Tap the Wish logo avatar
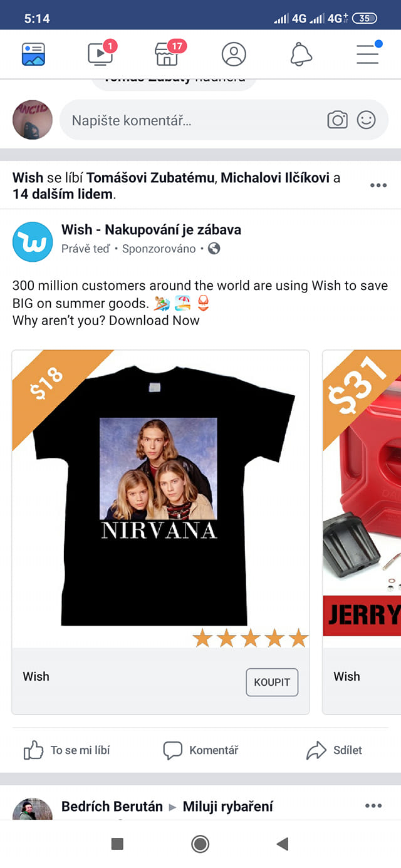 pos(33,242)
